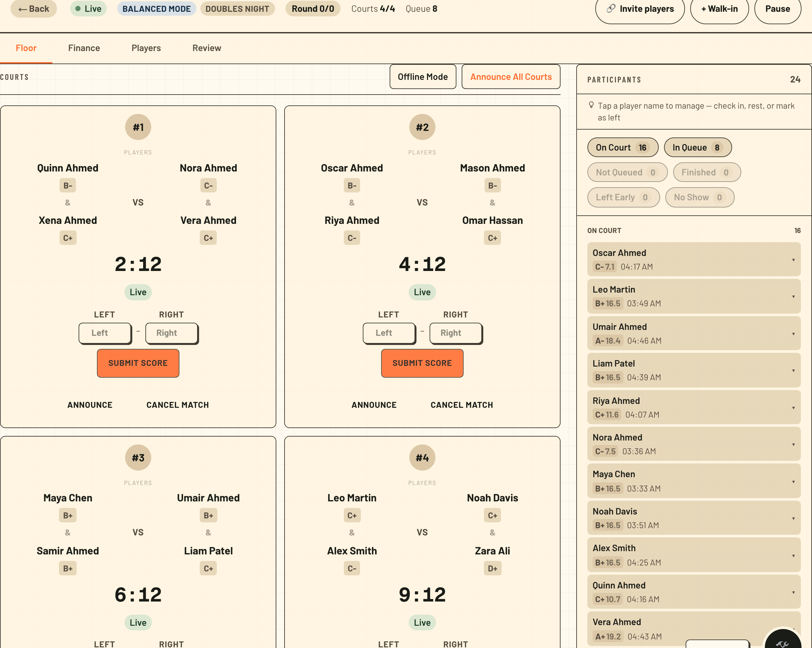Click the lightbulb tip icon
The width and height of the screenshot is (812, 648).
591,105
